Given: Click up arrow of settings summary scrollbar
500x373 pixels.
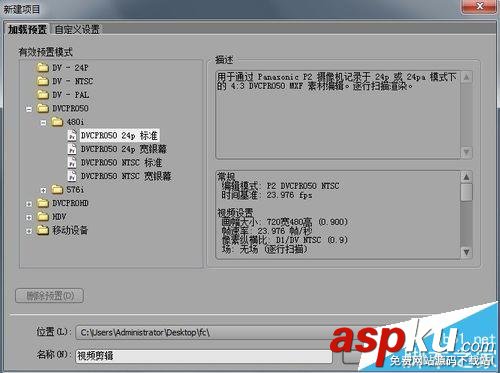Looking at the screenshot, I should pyautogui.click(x=466, y=177).
